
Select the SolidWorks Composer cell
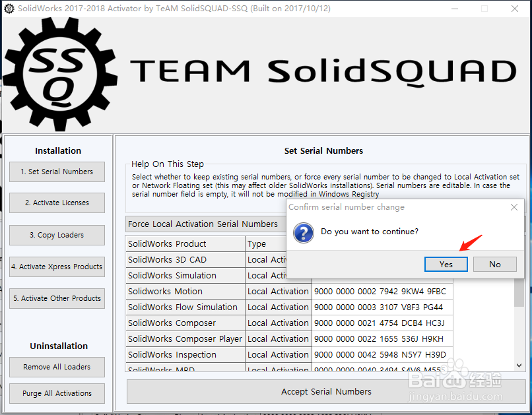(185, 323)
